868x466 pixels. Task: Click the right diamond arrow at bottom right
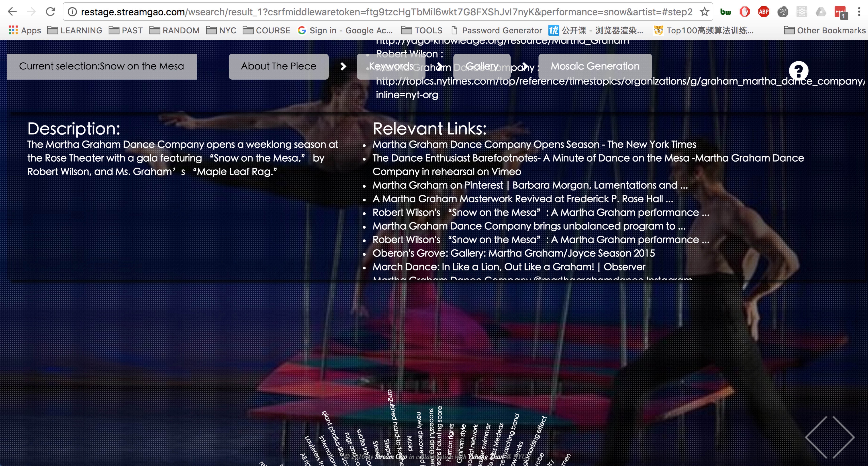pyautogui.click(x=843, y=437)
